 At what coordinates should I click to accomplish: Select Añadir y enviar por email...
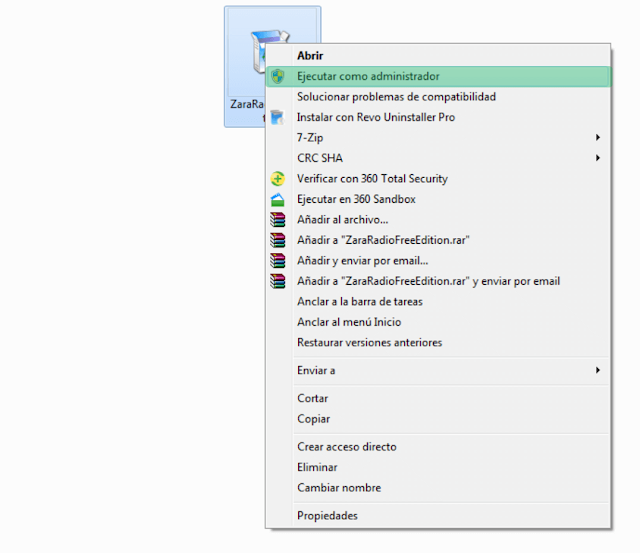[438, 260]
